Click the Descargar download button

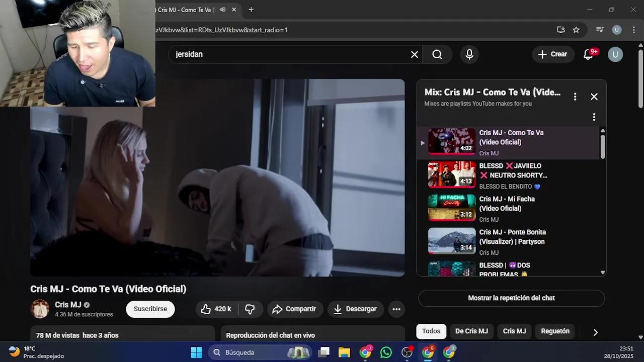click(355, 309)
